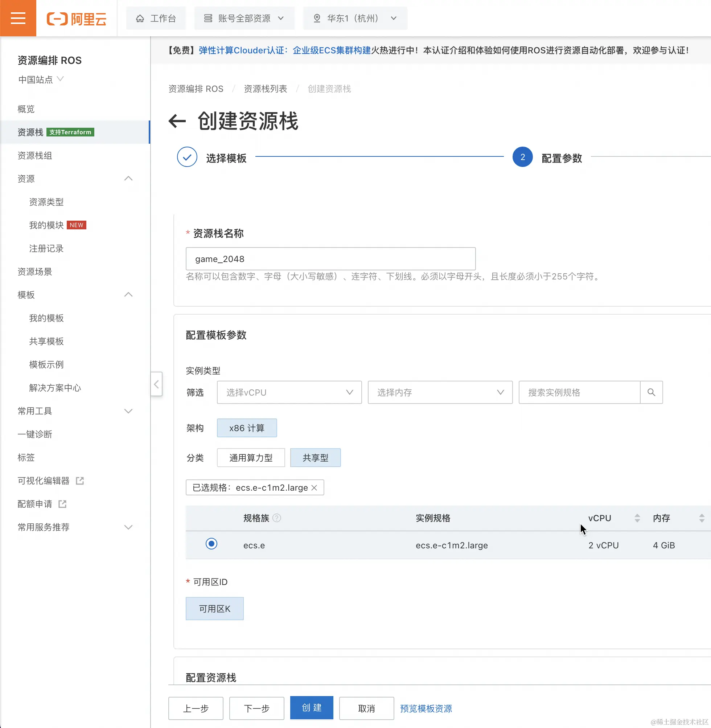Sort table by 内存 column arrows
711x728 pixels.
702,518
